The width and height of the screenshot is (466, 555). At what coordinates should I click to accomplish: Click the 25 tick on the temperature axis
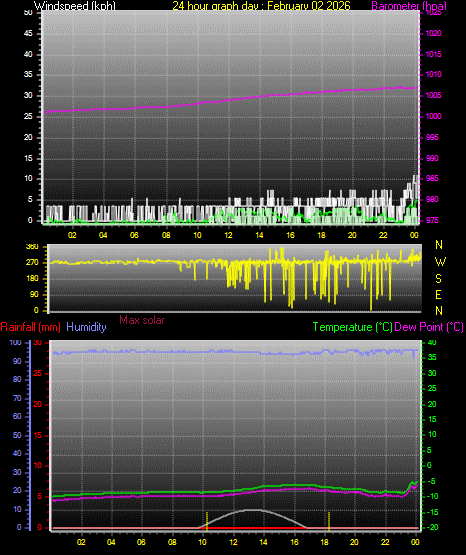[432, 389]
